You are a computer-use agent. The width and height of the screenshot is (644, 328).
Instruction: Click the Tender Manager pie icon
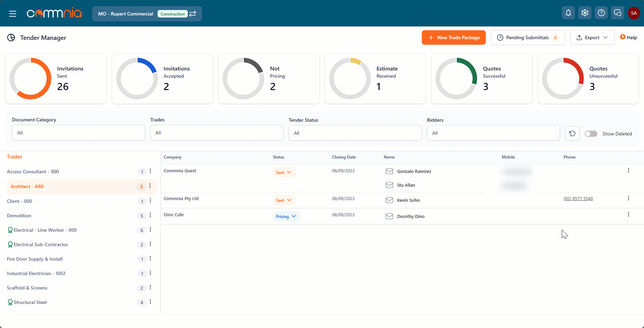(x=11, y=37)
